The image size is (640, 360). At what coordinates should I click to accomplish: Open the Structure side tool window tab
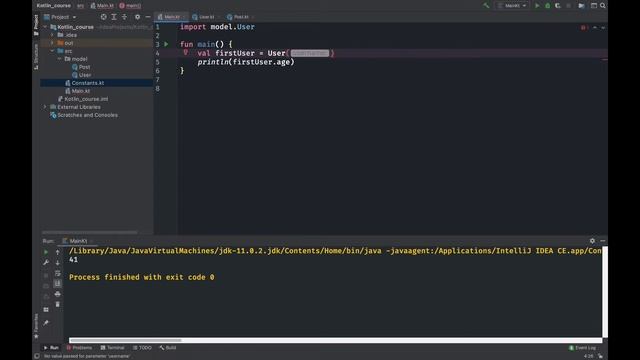pos(36,56)
